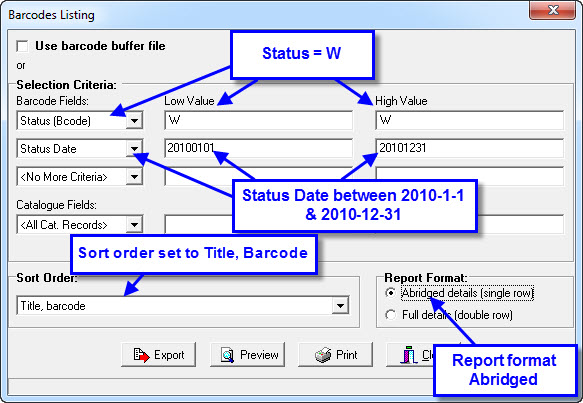
Task: Click the high date field 20101231
Action: pyautogui.click(x=470, y=148)
